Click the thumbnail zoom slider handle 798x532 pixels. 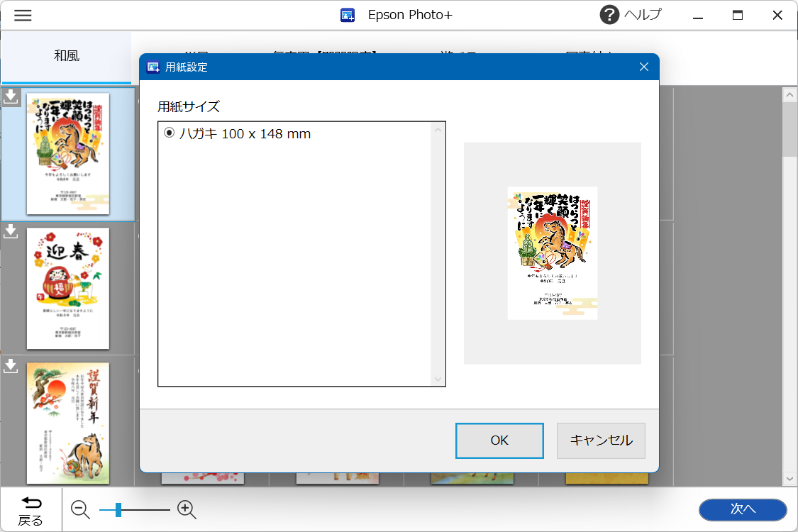click(118, 509)
